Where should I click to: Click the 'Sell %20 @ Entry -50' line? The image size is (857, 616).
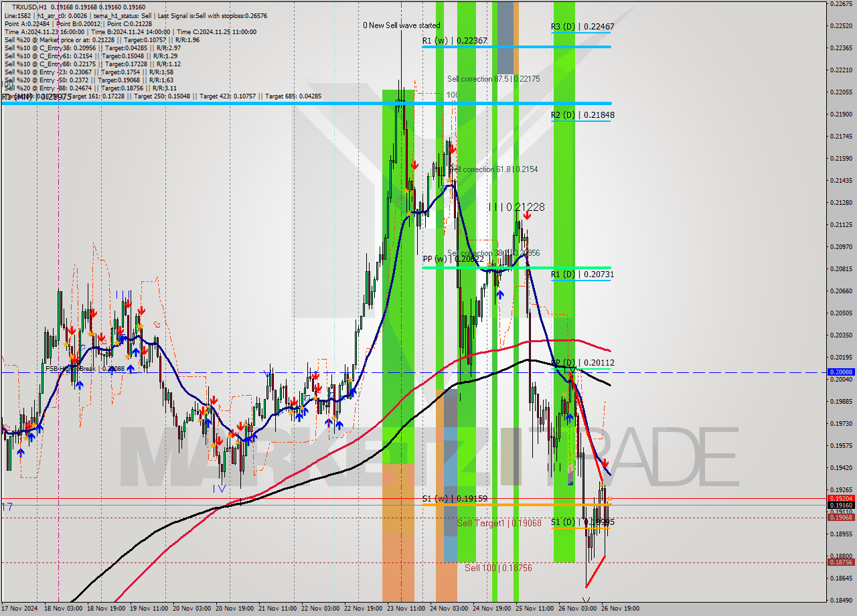88,80
